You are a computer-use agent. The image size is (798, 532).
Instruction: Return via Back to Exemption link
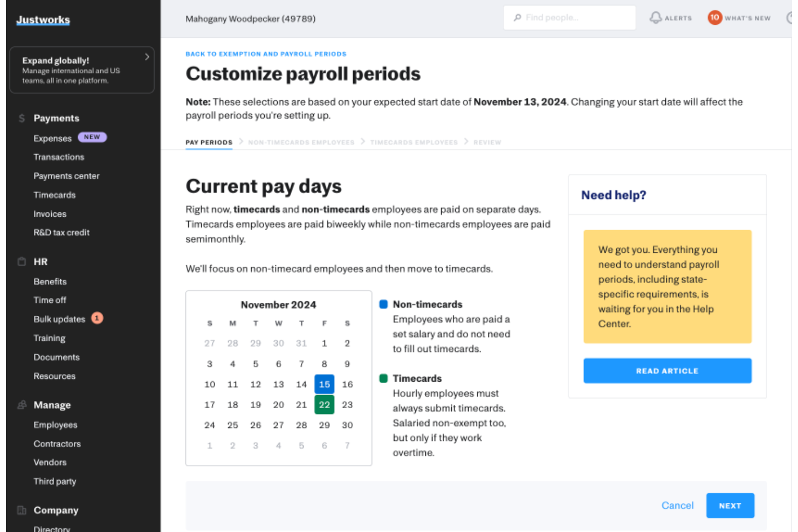click(265, 53)
